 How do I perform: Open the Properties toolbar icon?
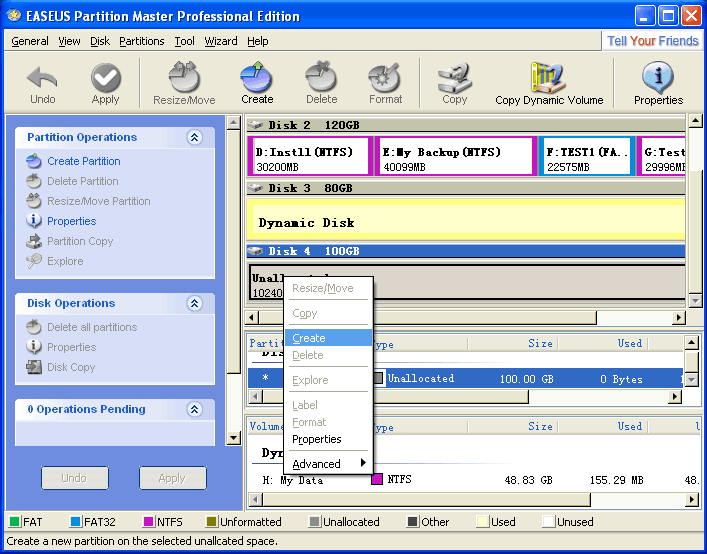658,78
